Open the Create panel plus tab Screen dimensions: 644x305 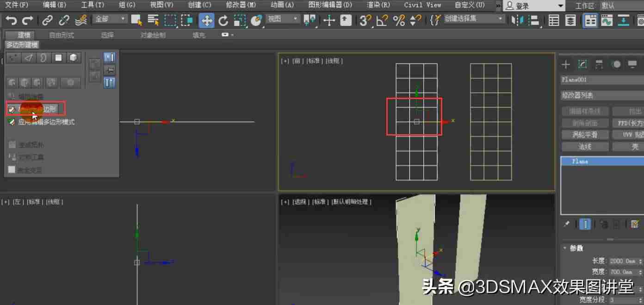566,65
